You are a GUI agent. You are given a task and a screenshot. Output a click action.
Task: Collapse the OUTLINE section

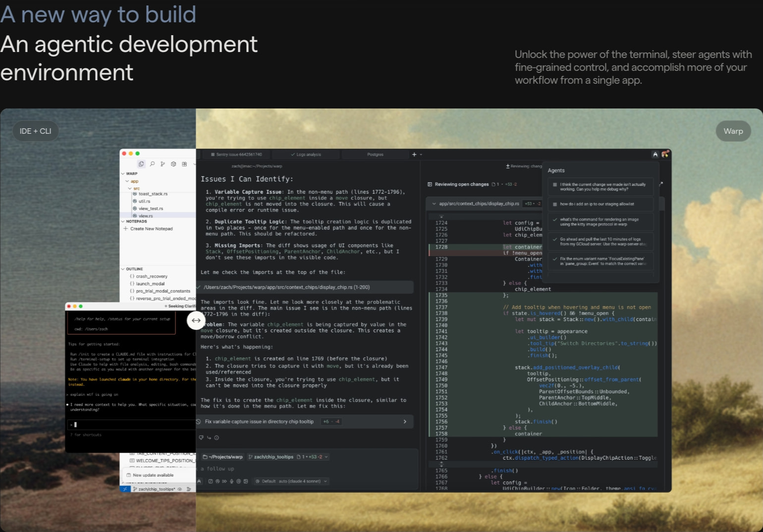123,269
